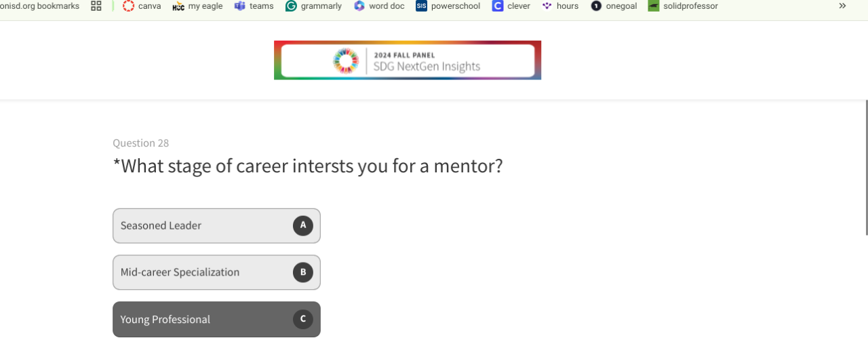Open the Canva bookmark icon

[129, 6]
